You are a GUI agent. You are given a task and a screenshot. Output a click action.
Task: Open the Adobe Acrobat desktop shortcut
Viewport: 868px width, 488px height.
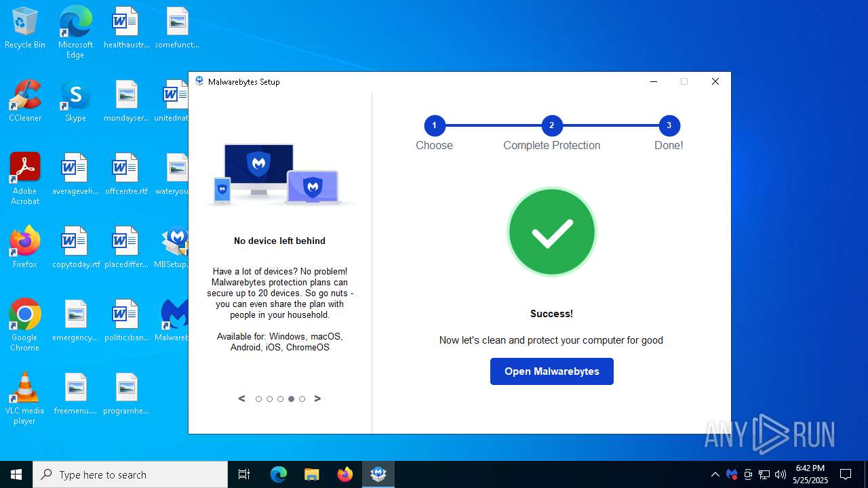(x=25, y=178)
